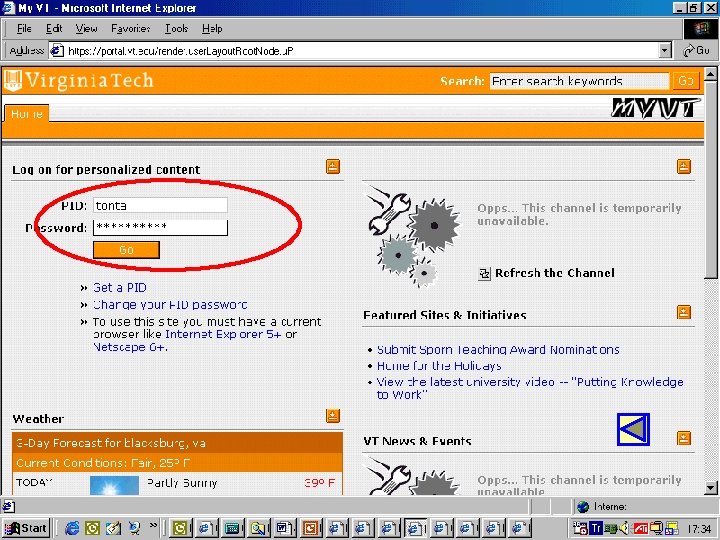Image resolution: width=720 pixels, height=540 pixels.
Task: Open the Get a PID link
Action: pyautogui.click(x=120, y=287)
